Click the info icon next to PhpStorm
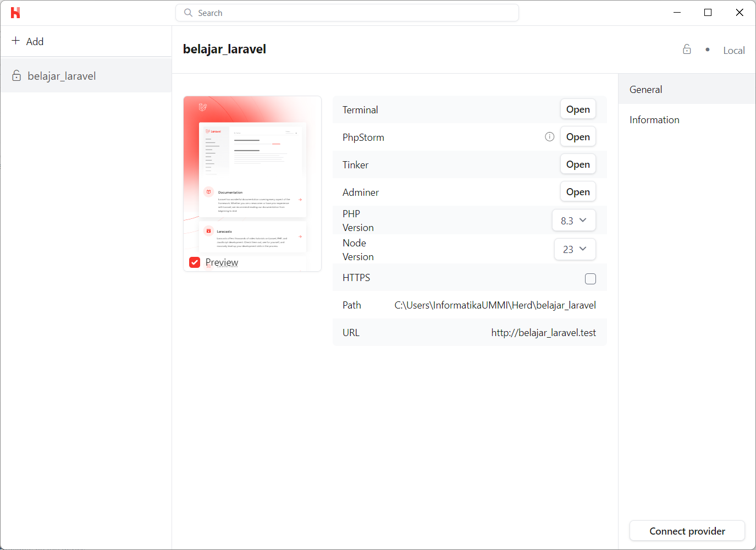756x550 pixels. click(x=549, y=136)
